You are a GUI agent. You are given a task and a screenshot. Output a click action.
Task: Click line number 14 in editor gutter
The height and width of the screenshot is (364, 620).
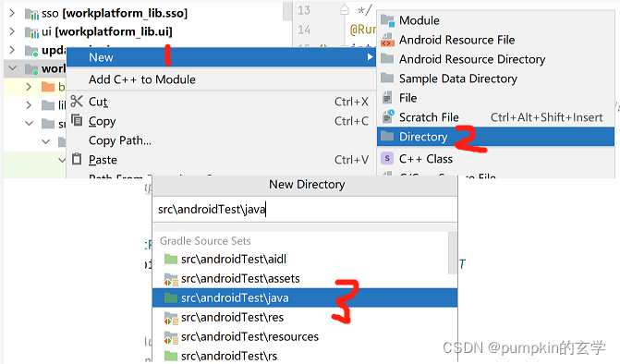point(304,30)
